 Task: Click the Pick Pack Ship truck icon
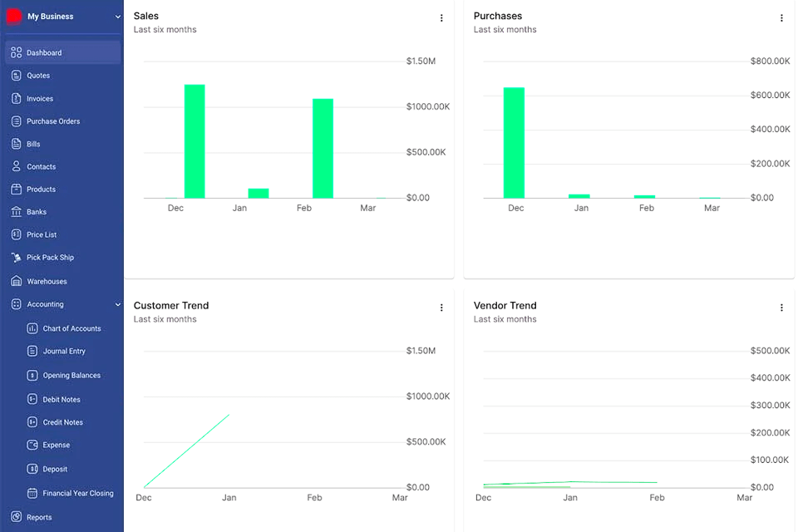click(x=17, y=257)
